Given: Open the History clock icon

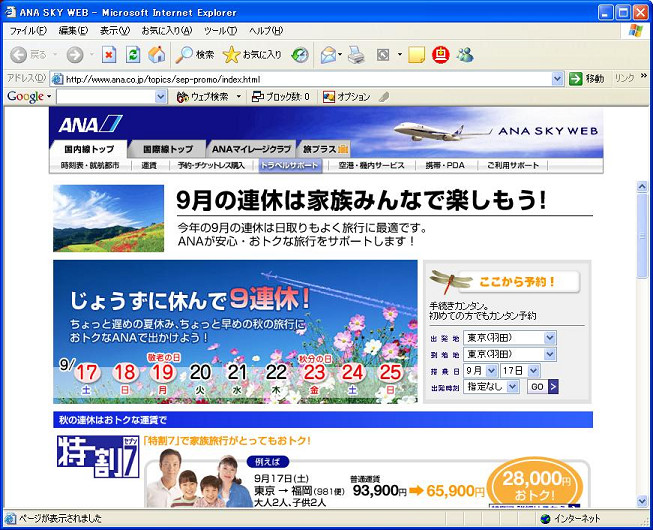Looking at the screenshot, I should coord(300,55).
